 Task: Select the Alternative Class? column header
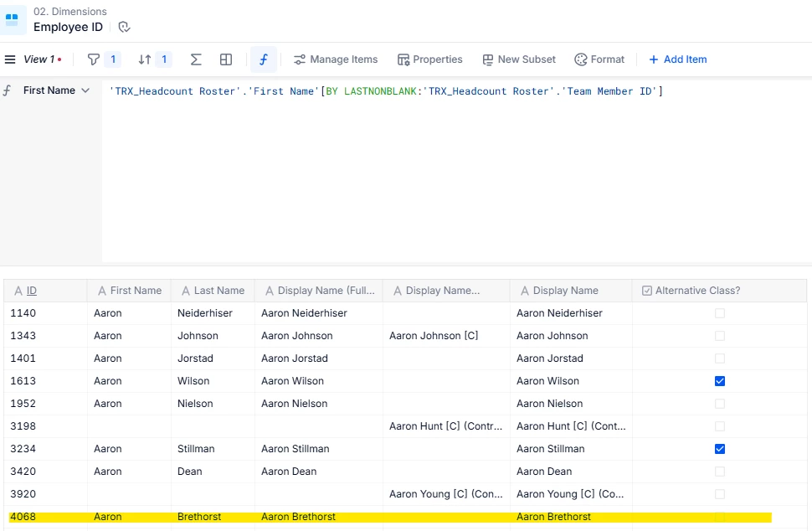point(719,291)
